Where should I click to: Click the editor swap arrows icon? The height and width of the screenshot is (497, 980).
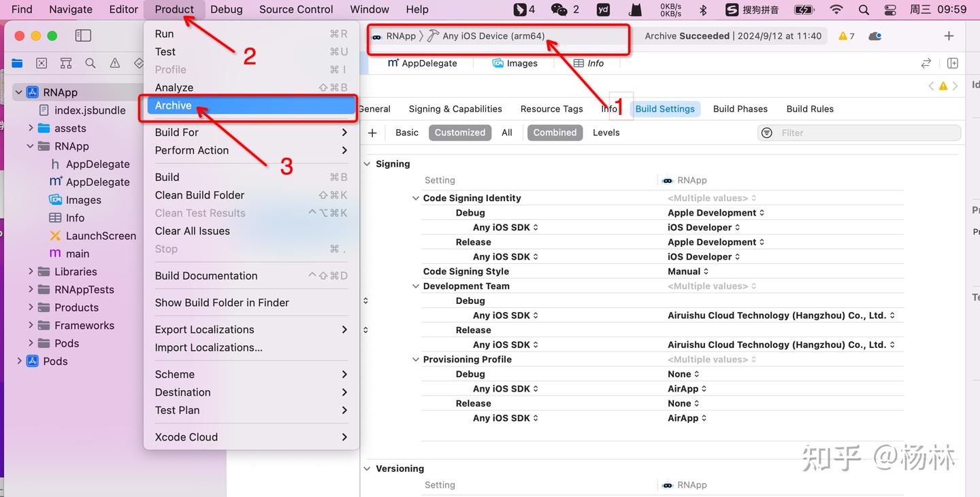[926, 63]
